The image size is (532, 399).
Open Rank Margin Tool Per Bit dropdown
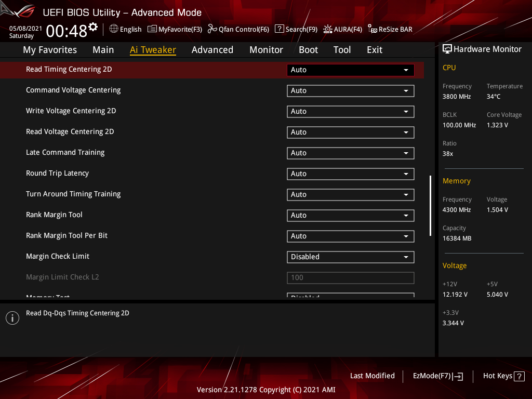point(351,236)
